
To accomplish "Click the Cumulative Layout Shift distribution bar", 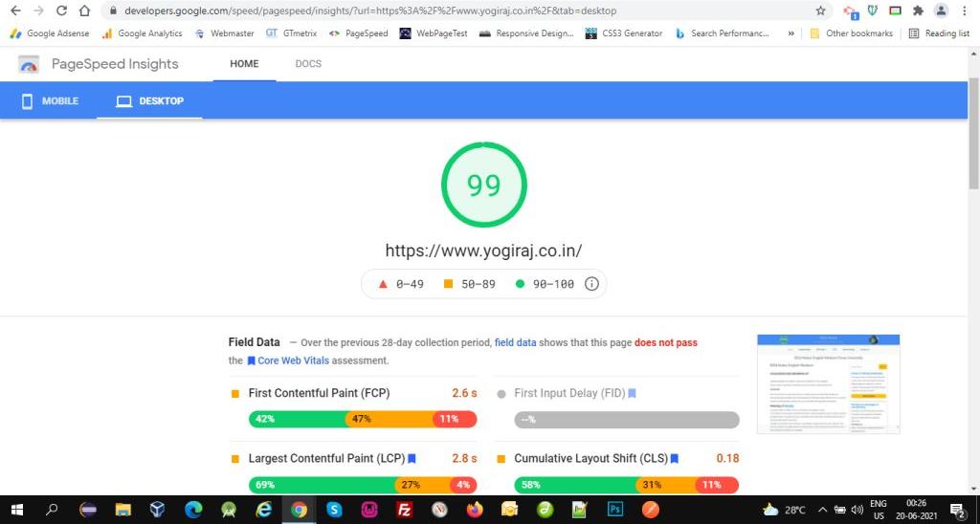I will coord(626,485).
